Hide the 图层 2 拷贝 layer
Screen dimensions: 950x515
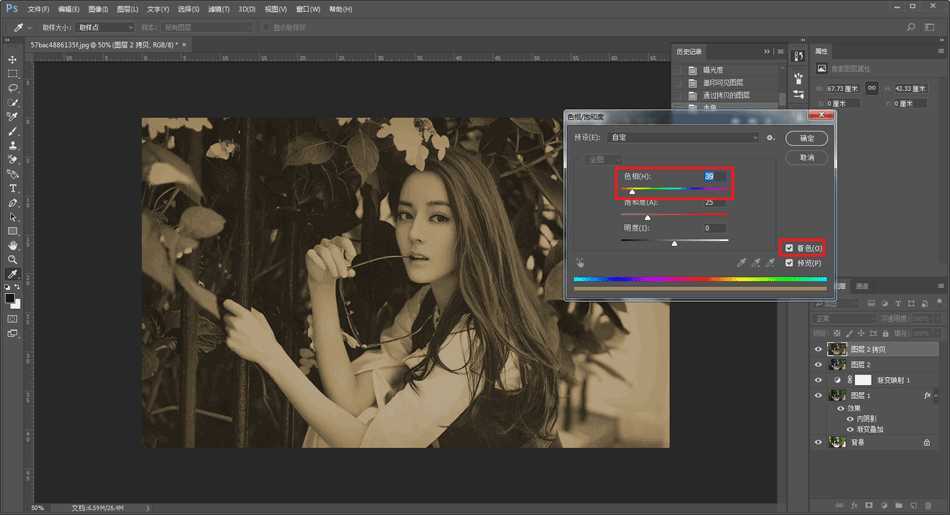click(x=818, y=350)
